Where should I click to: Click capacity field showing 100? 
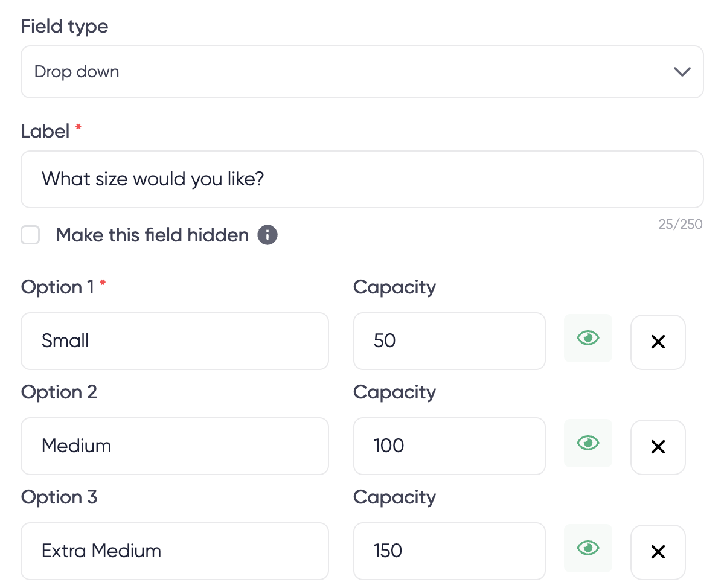(449, 446)
